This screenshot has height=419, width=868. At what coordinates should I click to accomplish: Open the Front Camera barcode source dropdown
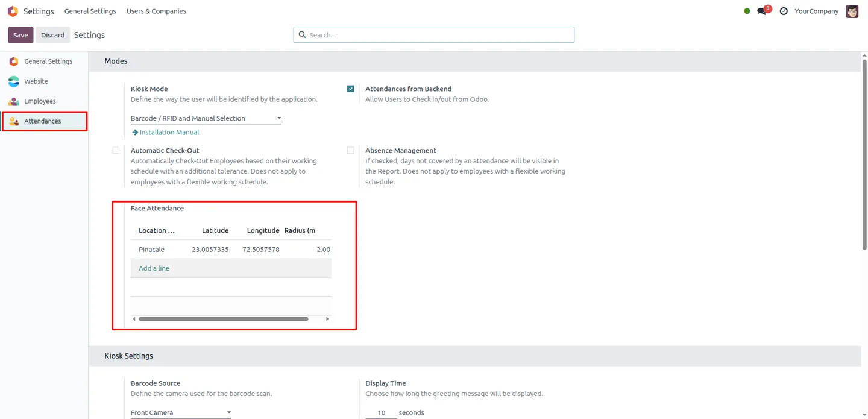(181, 412)
